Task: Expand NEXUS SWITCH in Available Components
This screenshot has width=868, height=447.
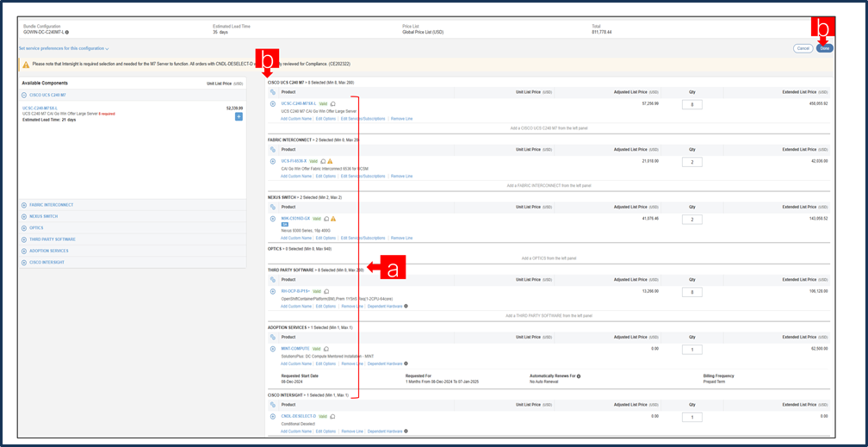Action: [24, 216]
